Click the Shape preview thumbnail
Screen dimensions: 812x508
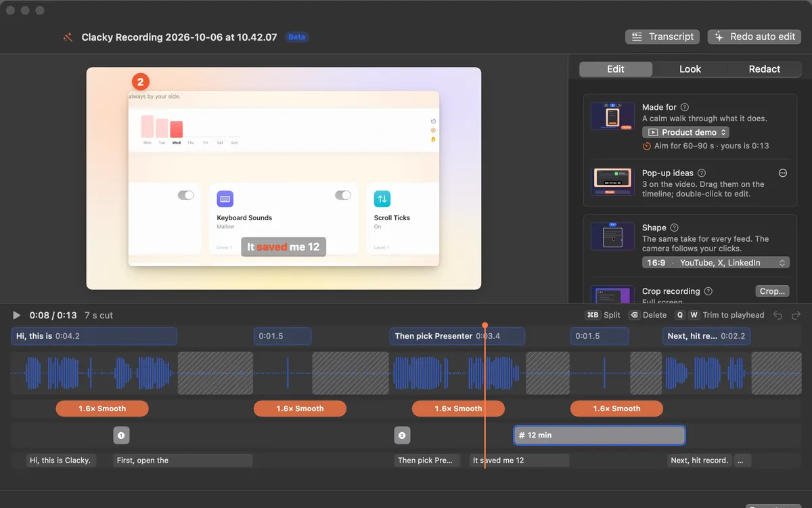pyautogui.click(x=612, y=236)
